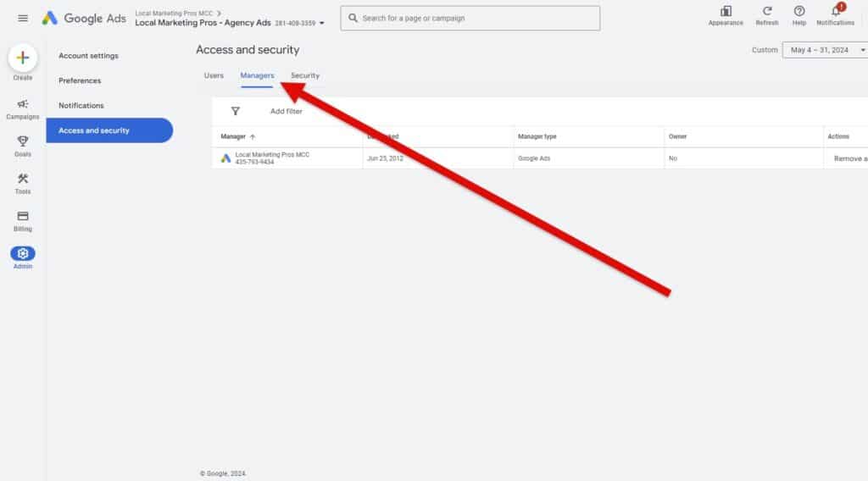Open the Admin gear section
This screenshot has width=868, height=481.
coord(23,257)
